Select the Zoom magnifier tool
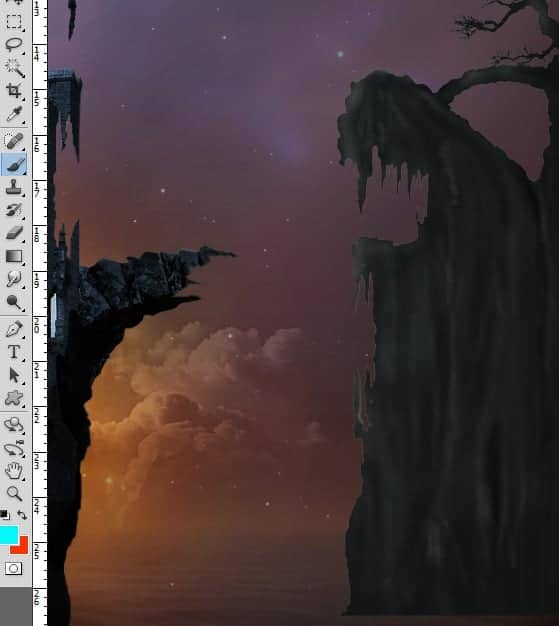Screen dimensions: 559x626 point(14,494)
